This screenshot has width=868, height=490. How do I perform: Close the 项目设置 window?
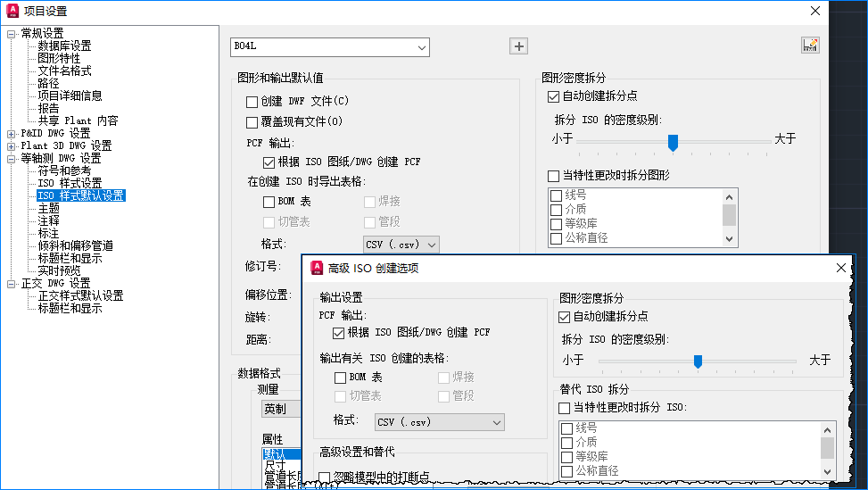(x=814, y=11)
